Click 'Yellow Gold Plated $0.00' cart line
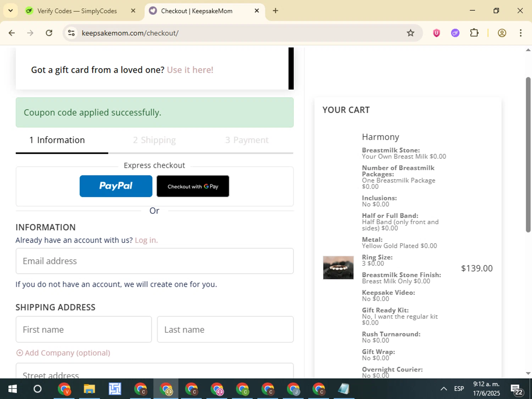This screenshot has width=532, height=399. pos(399,246)
